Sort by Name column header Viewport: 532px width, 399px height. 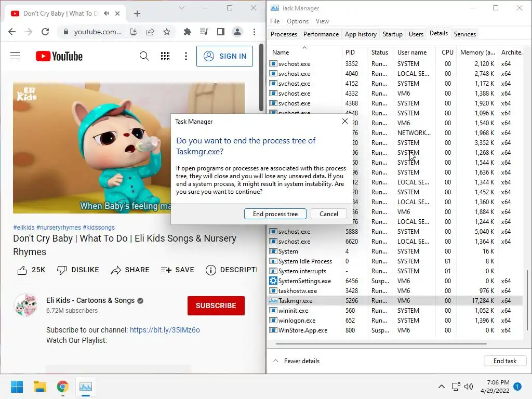click(304, 52)
